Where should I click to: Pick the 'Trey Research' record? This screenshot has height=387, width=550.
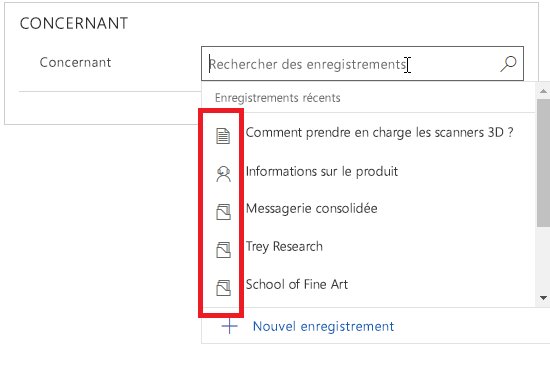tap(284, 246)
